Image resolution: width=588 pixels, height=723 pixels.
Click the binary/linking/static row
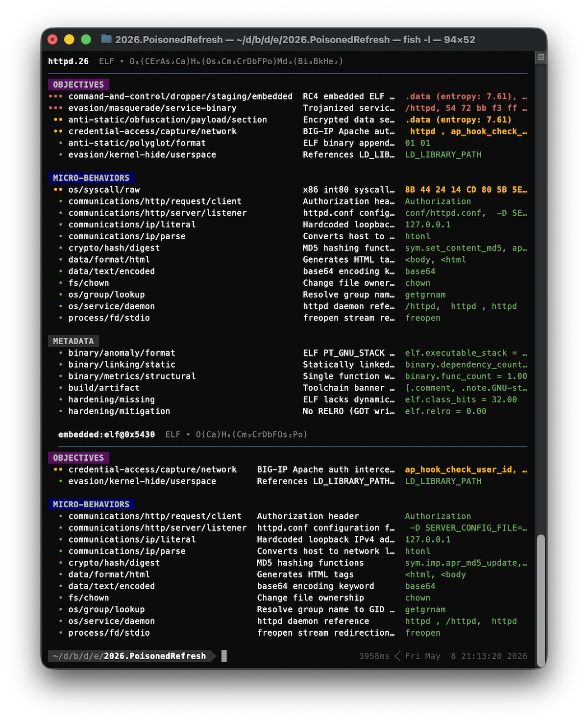(x=288, y=365)
